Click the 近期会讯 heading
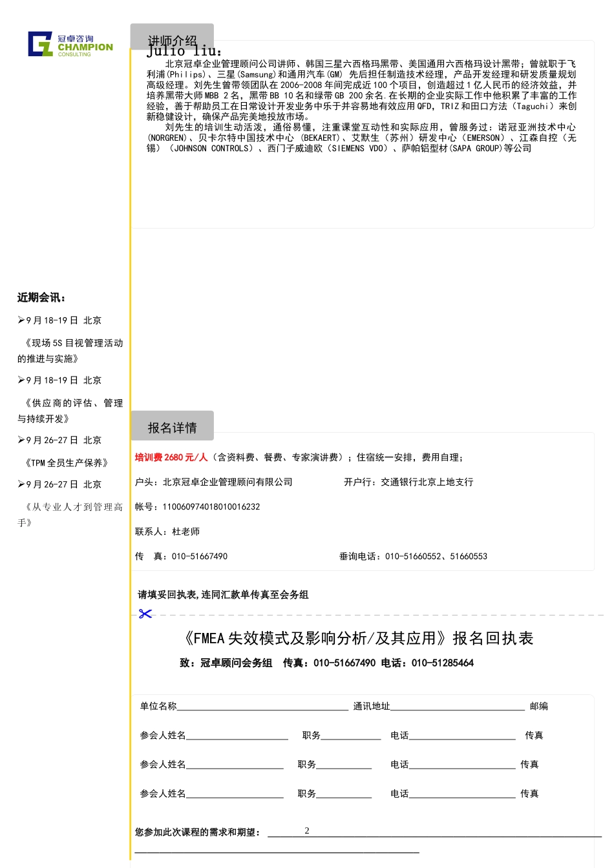The height and width of the screenshot is (868, 614). coord(41,298)
